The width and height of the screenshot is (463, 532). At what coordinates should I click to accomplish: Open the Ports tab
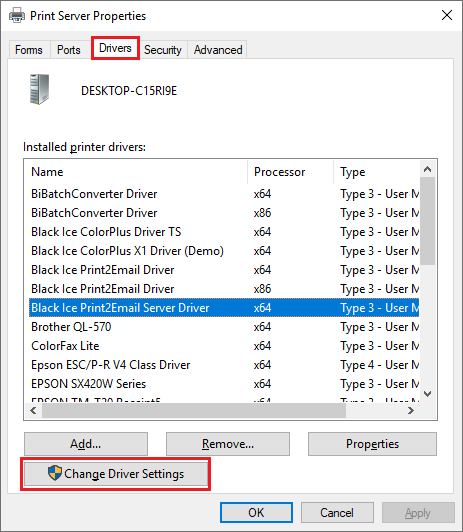(x=69, y=50)
